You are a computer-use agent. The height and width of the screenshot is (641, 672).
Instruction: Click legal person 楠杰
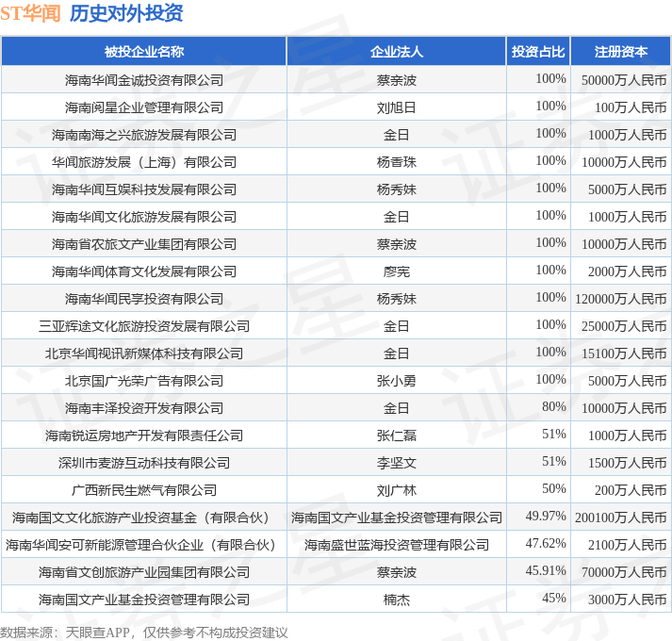point(397,600)
